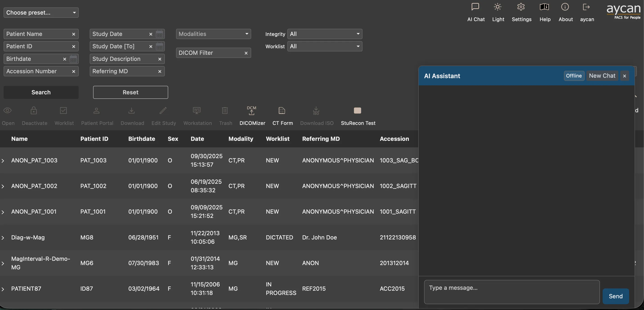
Task: Open the Help book icon
Action: [x=545, y=7]
